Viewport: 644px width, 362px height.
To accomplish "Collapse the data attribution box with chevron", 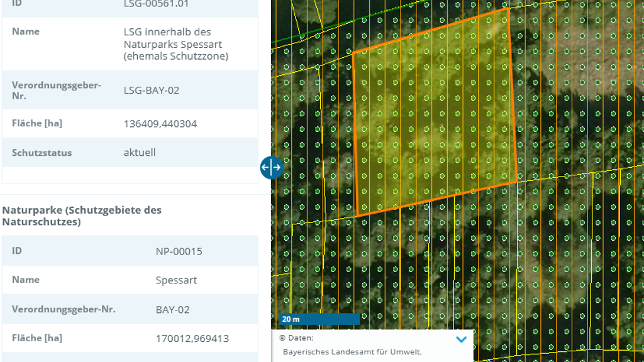I will point(461,339).
